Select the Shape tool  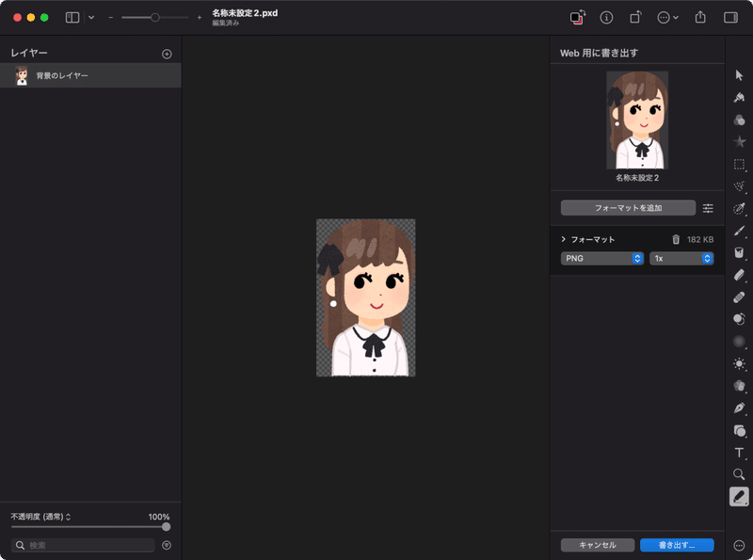(x=739, y=430)
